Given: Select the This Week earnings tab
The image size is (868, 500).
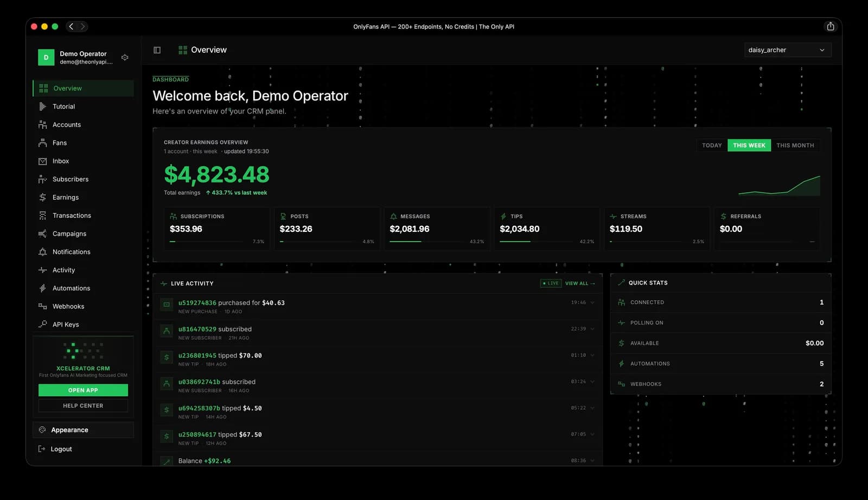Looking at the screenshot, I should click(749, 145).
